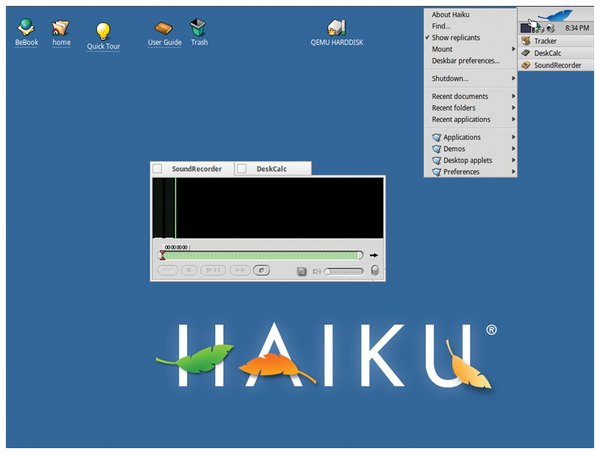Click the red start marker on the track slider

163,255
